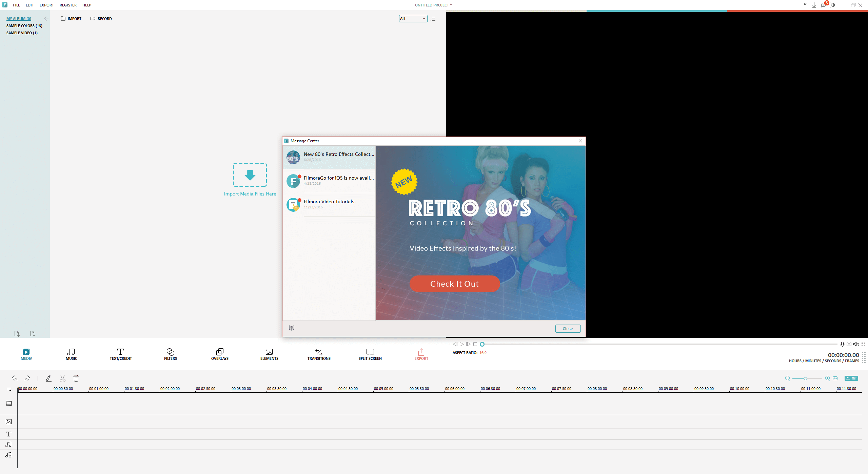This screenshot has height=474, width=868.
Task: Click the timeline zoom slider handle
Action: click(x=805, y=378)
